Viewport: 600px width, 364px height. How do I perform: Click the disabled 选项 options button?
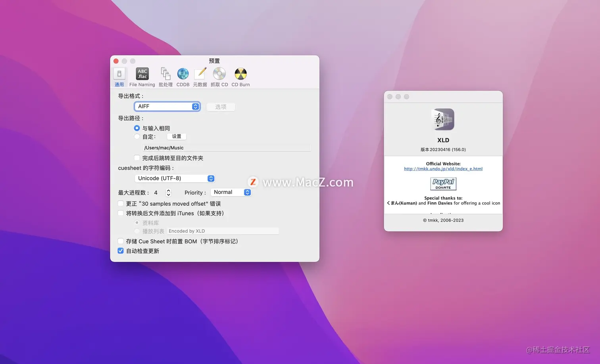[x=221, y=107]
